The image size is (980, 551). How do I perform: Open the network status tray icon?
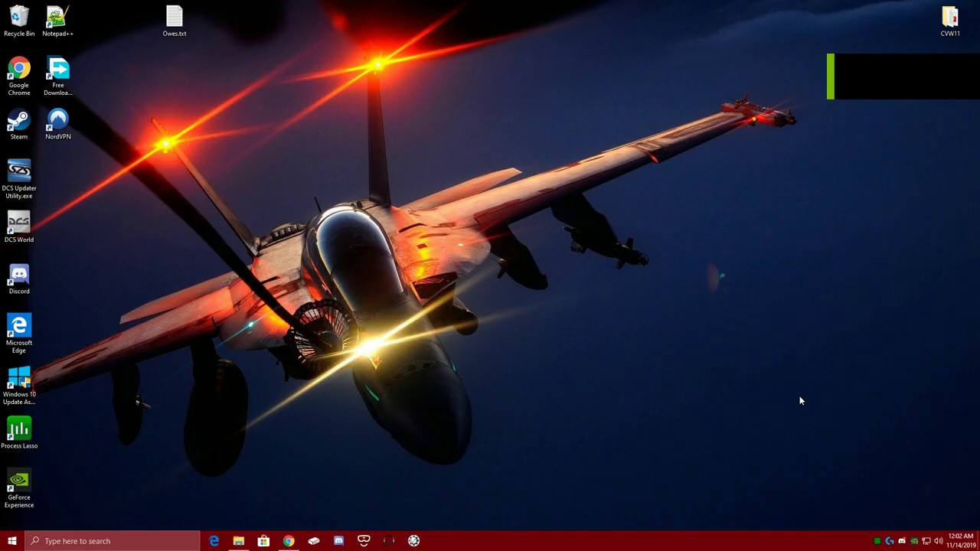click(926, 541)
